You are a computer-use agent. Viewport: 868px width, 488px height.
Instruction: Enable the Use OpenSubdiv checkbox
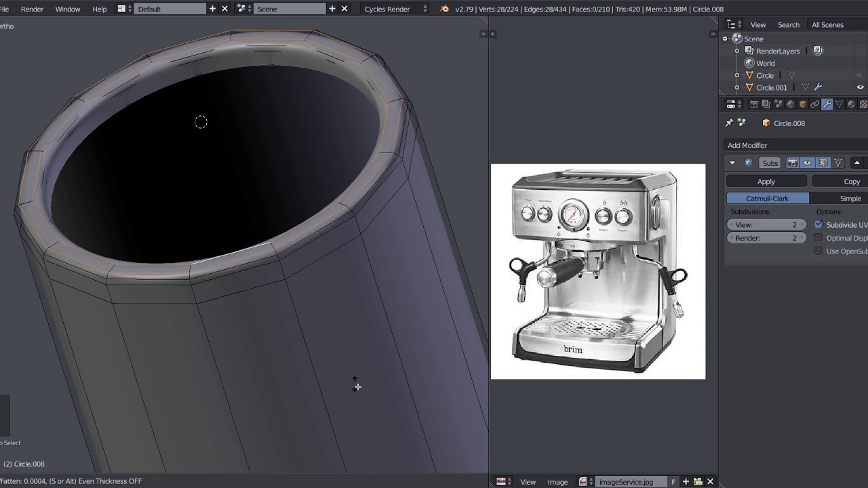point(818,251)
